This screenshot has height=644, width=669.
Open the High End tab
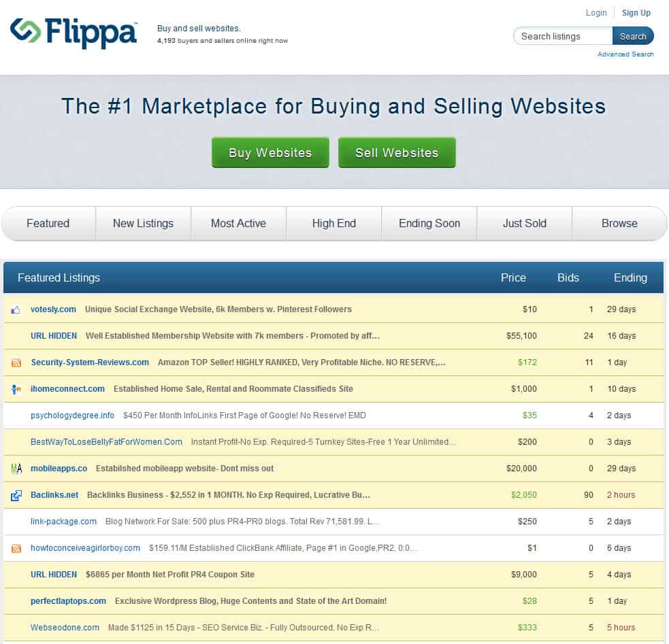pyautogui.click(x=333, y=224)
